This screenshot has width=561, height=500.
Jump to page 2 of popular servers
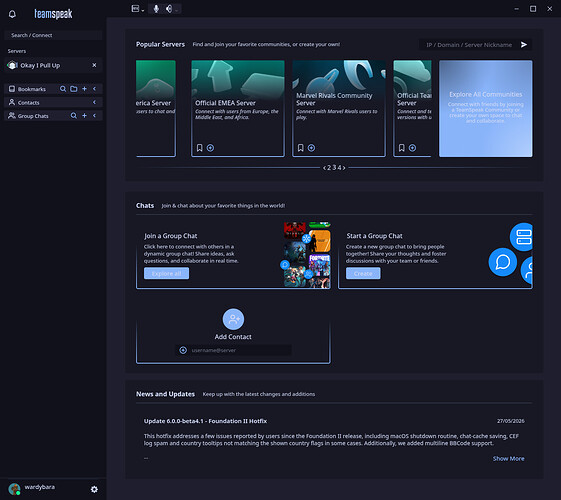pos(329,168)
